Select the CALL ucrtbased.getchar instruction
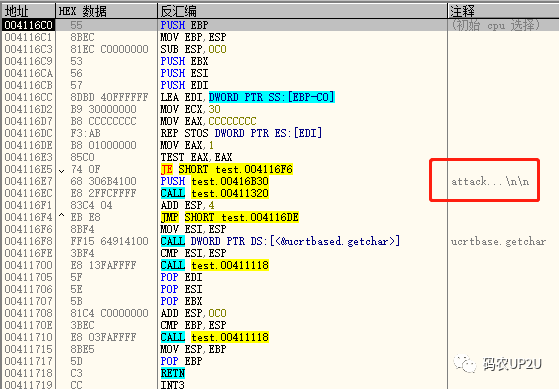 pos(280,241)
